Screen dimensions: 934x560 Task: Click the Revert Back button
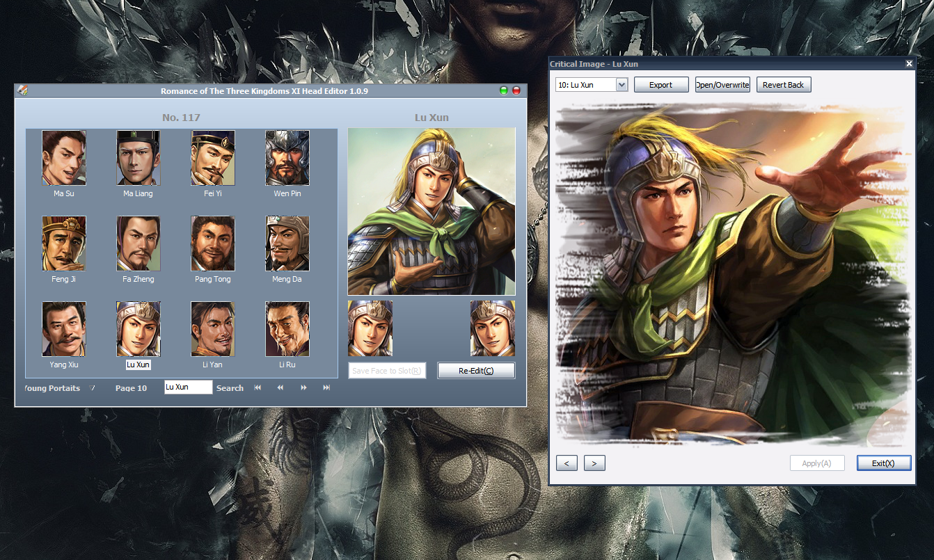click(x=784, y=85)
